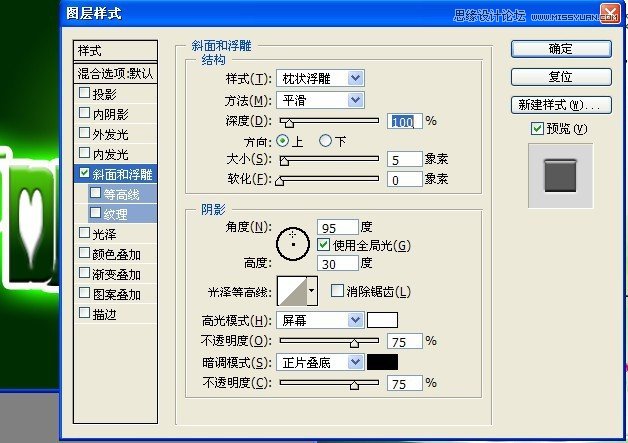Click the 不透明度(C) slider handle
This screenshot has width=628, height=443.
pos(354,385)
